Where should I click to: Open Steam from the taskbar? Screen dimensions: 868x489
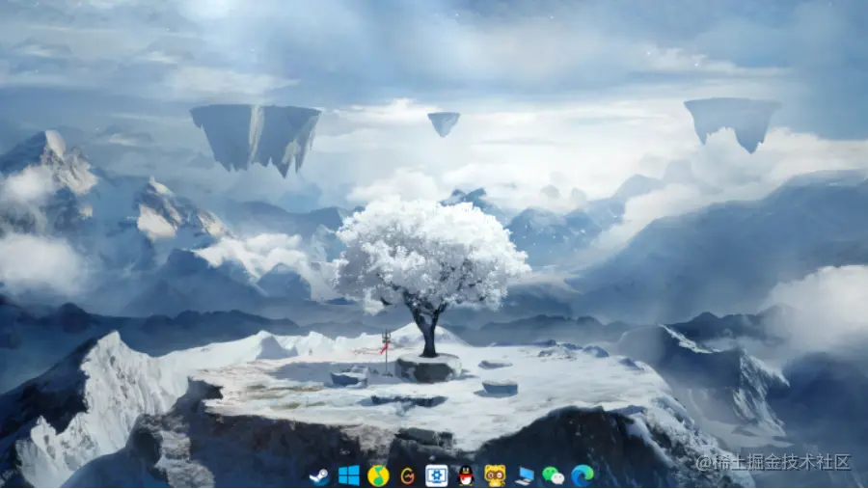point(319,475)
